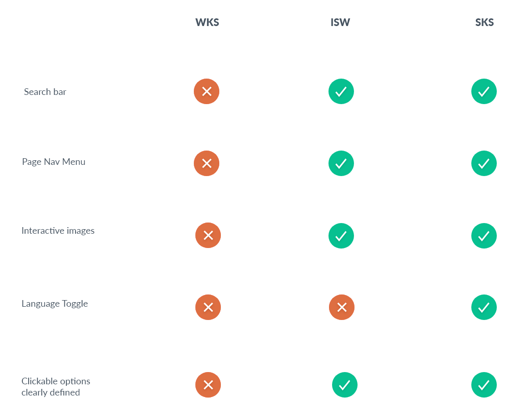This screenshot has height=419, width=532.
Task: Click the Search bar row label
Action: pos(45,92)
